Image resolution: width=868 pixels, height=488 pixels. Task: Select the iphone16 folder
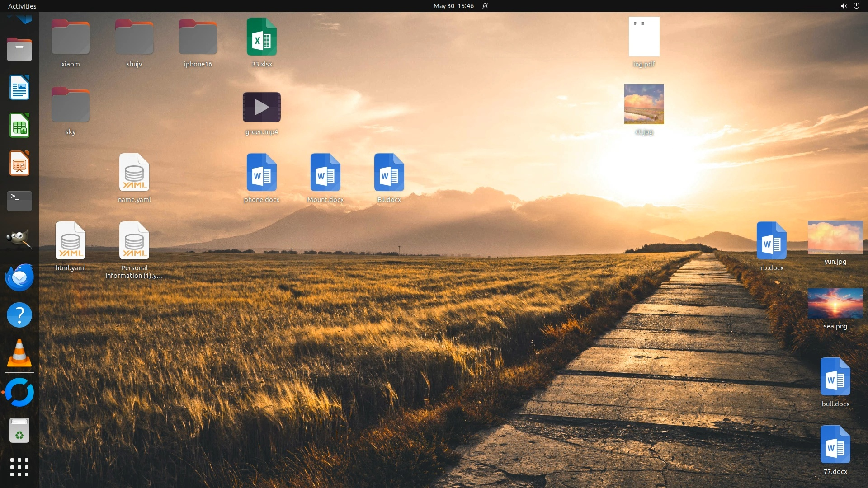[x=198, y=38]
